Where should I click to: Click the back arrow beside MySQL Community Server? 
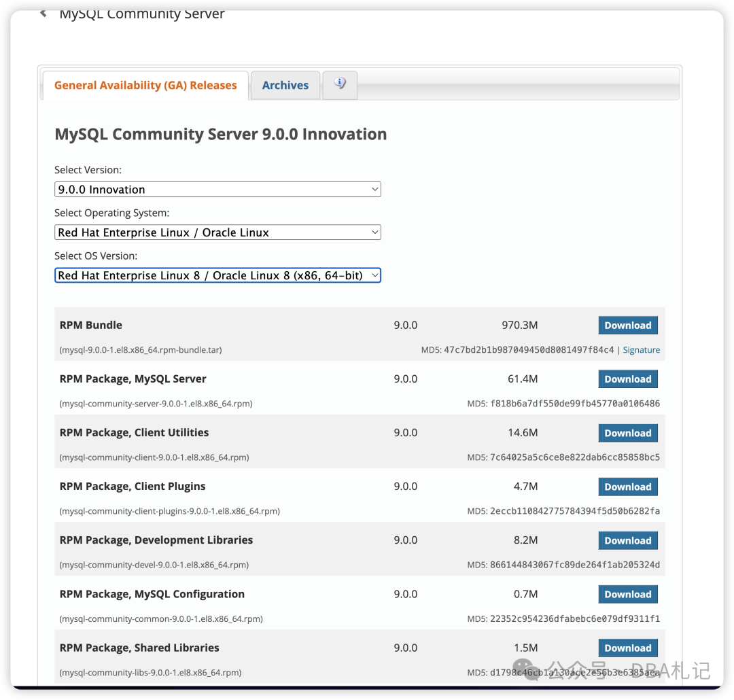(43, 13)
